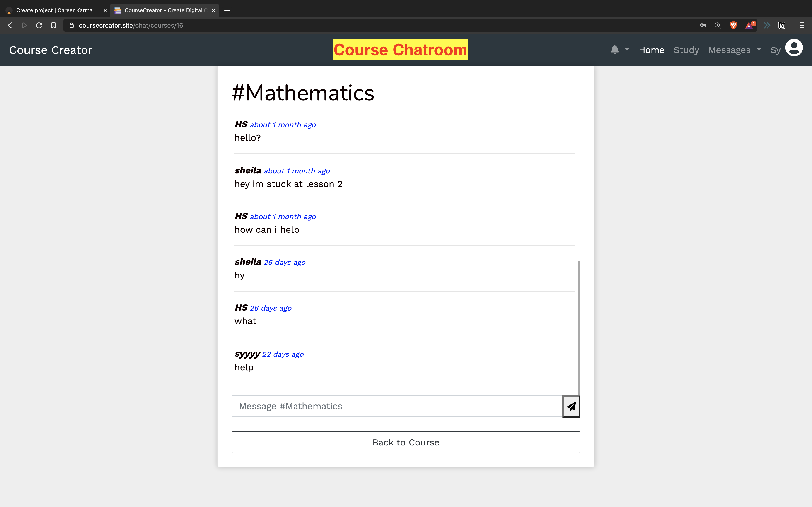The height and width of the screenshot is (507, 812).
Task: Expand the notifications dropdown caret
Action: pos(627,50)
